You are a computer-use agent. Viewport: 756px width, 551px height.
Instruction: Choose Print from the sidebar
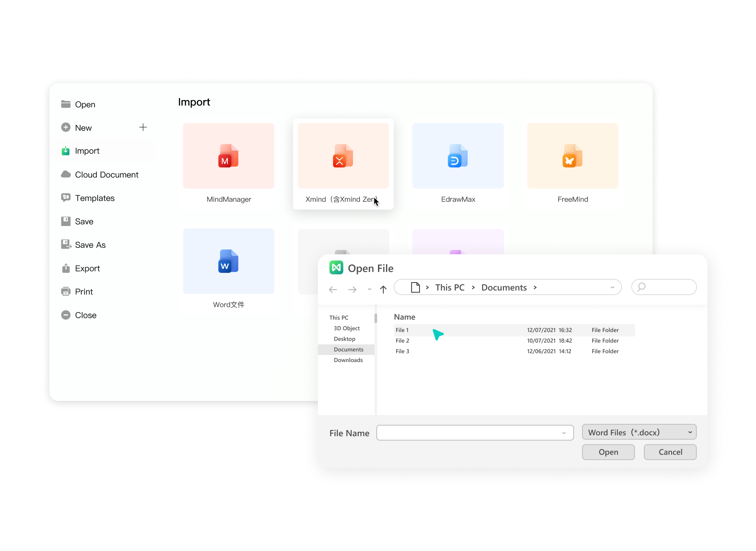click(x=84, y=292)
